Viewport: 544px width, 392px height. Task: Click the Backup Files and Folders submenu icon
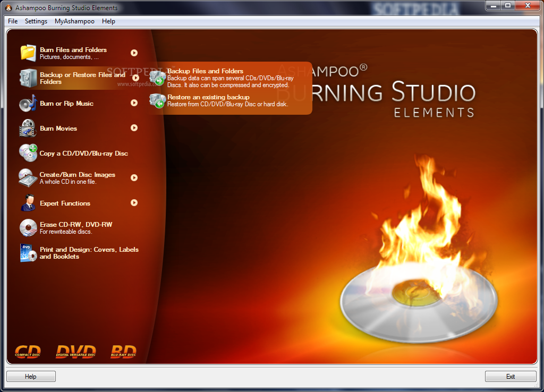[x=157, y=78]
